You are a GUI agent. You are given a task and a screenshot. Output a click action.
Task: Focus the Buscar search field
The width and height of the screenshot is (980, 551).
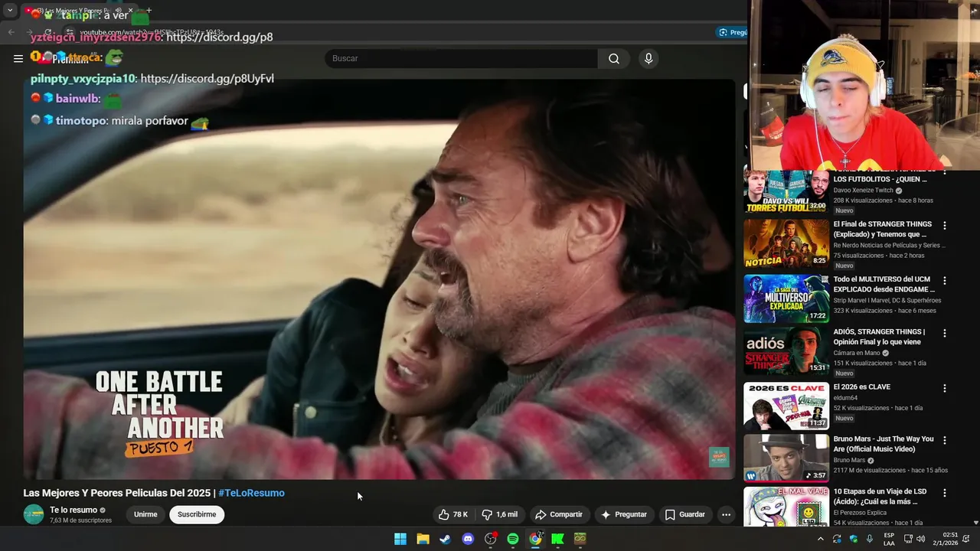tap(462, 58)
